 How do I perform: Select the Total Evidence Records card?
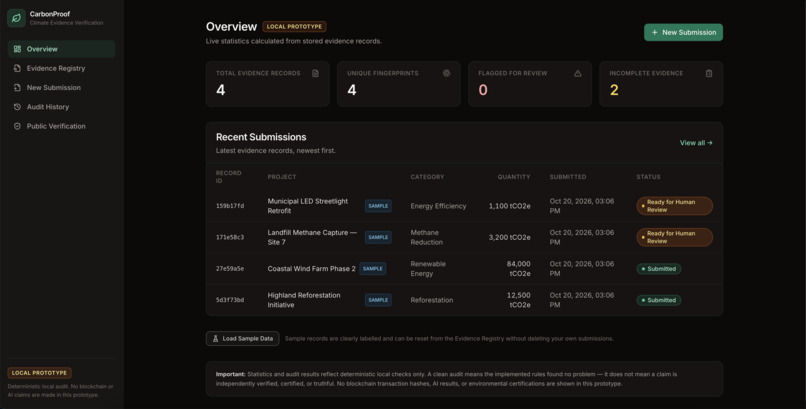click(267, 84)
